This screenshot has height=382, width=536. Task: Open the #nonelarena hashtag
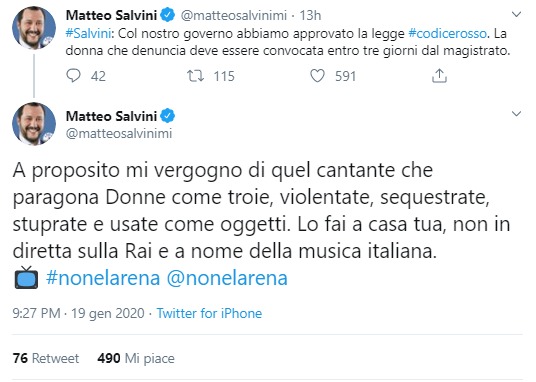103,278
